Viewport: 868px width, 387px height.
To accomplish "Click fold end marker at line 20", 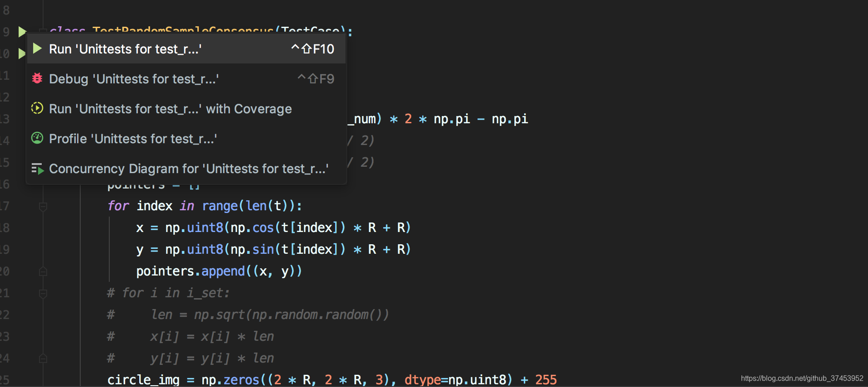I will tap(43, 271).
